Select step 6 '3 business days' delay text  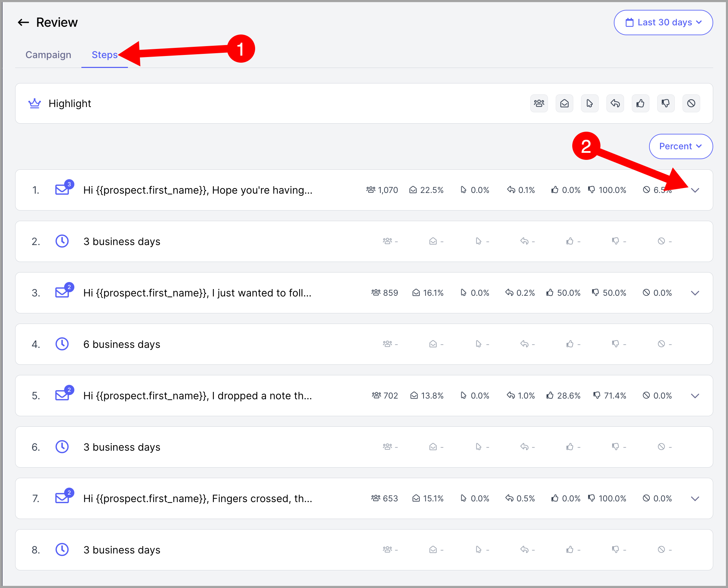(x=122, y=447)
